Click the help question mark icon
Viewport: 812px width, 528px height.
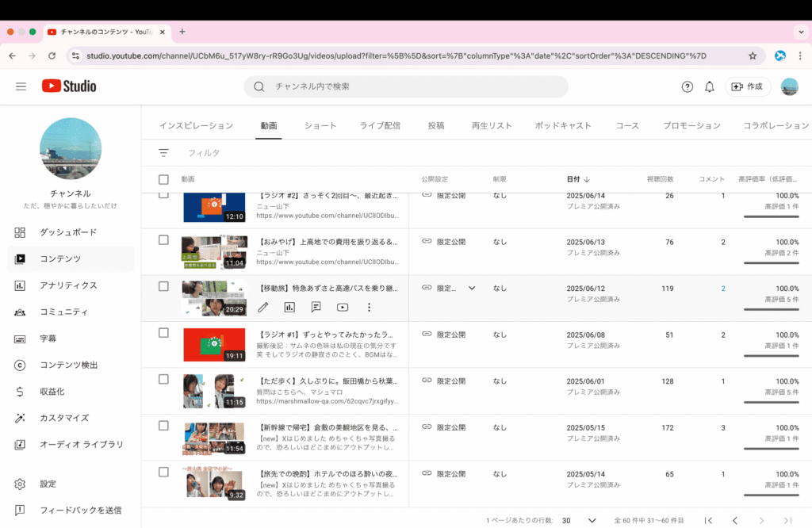coord(688,86)
